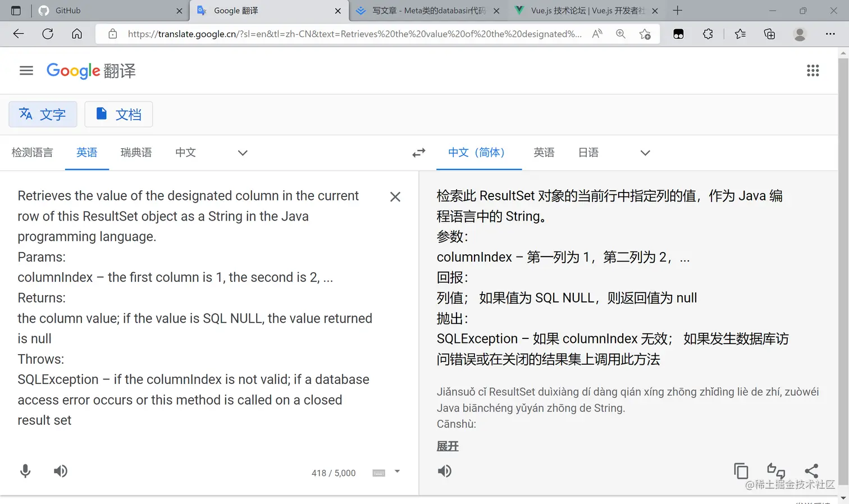The width and height of the screenshot is (849, 504).
Task: Open the zoom magnifier in address bar
Action: point(620,34)
